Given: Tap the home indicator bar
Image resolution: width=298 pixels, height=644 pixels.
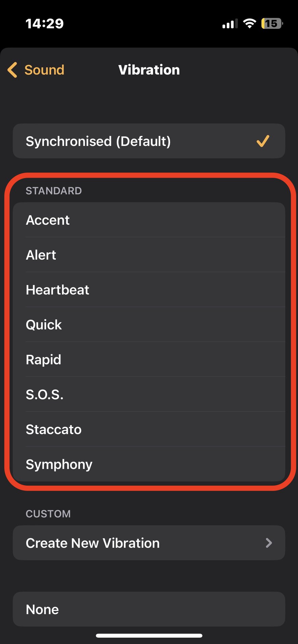Looking at the screenshot, I should click(x=149, y=635).
